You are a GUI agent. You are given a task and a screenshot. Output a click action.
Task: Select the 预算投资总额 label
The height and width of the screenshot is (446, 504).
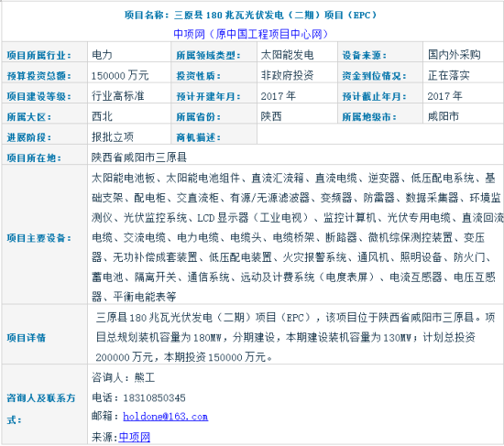tap(38, 76)
